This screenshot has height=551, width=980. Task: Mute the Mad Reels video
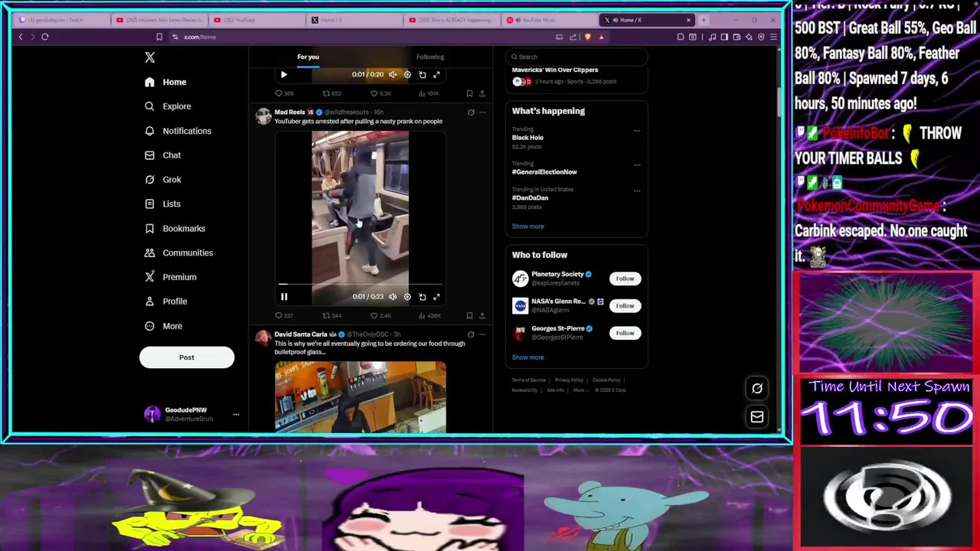point(393,297)
